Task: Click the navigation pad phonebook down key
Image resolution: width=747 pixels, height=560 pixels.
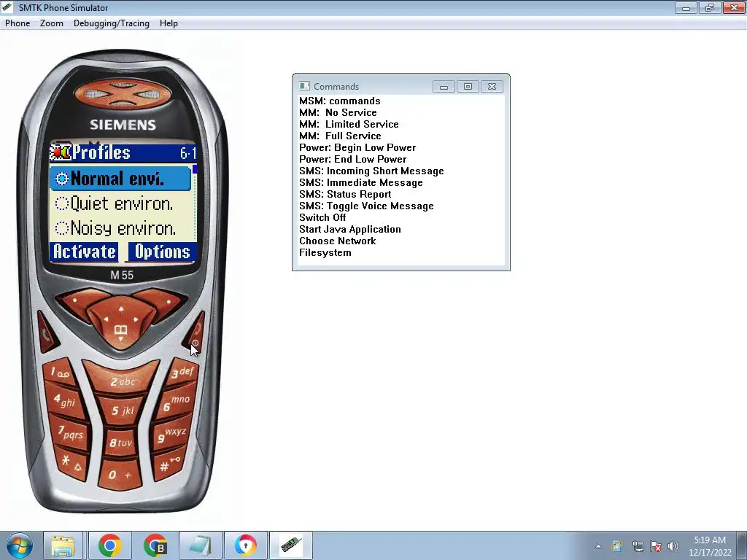Action: click(x=120, y=332)
